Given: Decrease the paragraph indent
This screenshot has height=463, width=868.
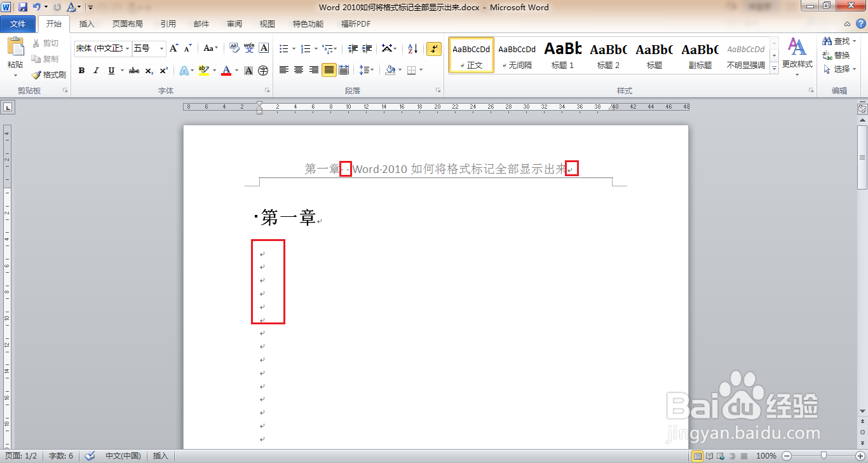Looking at the screenshot, I should tap(353, 48).
